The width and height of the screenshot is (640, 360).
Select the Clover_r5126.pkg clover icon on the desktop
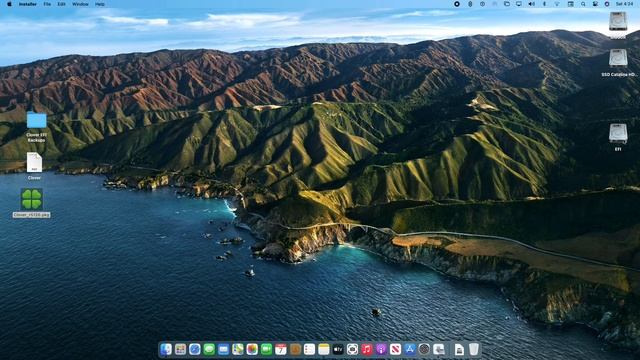32,199
